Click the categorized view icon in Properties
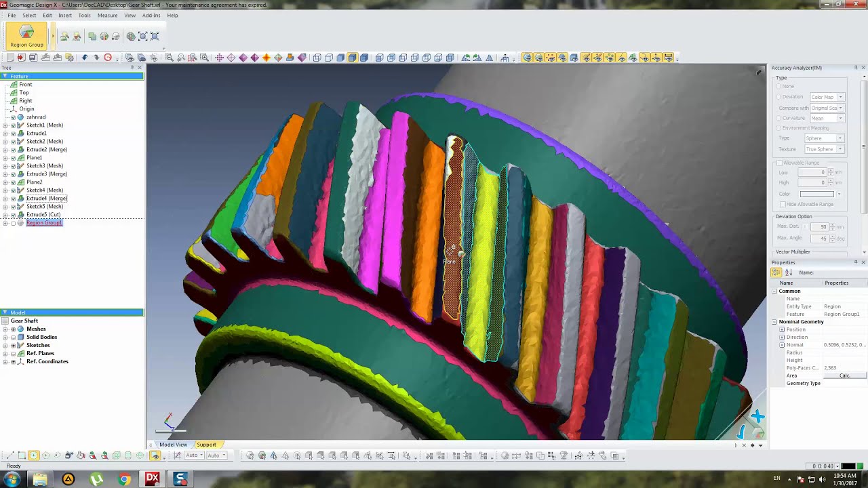 776,272
